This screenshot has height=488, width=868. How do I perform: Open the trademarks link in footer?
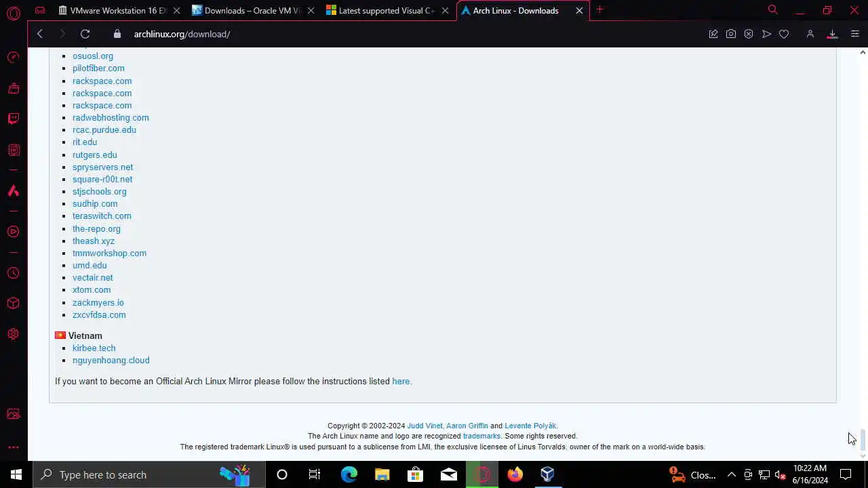481,436
